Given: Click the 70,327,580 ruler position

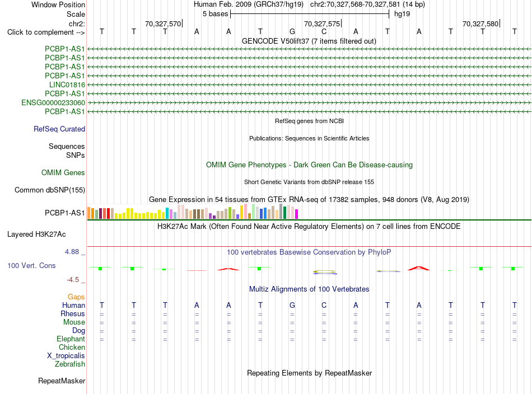Looking at the screenshot, I should (480, 24).
